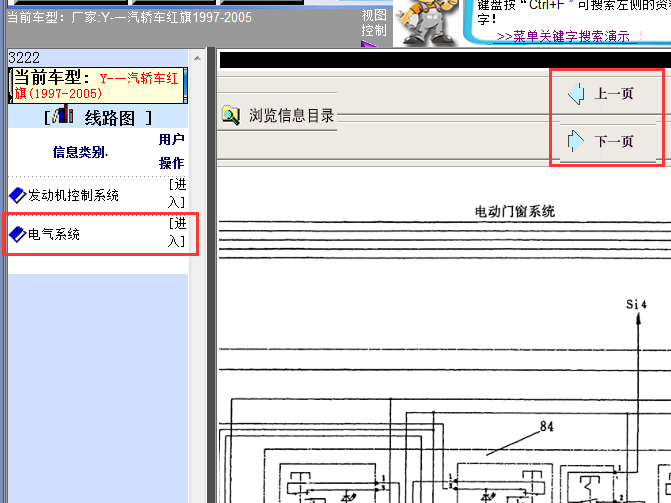Click the 信息类别 column header
The height and width of the screenshot is (503, 671).
click(x=80, y=152)
